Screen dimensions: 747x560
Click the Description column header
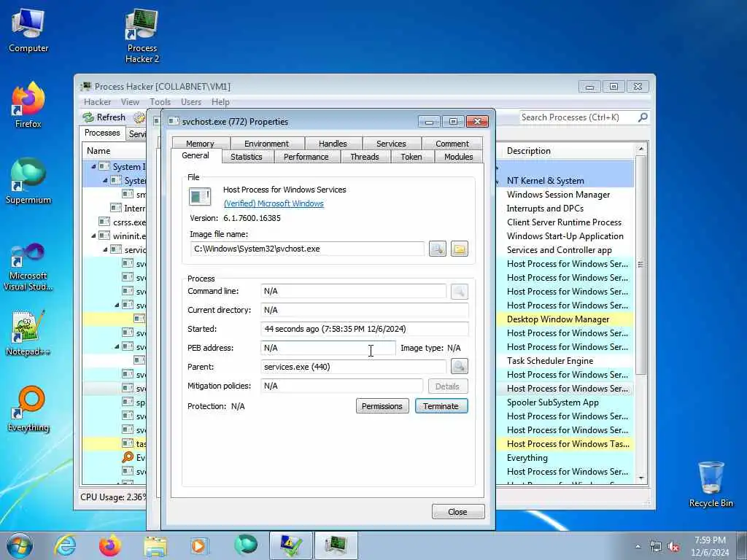pos(567,150)
